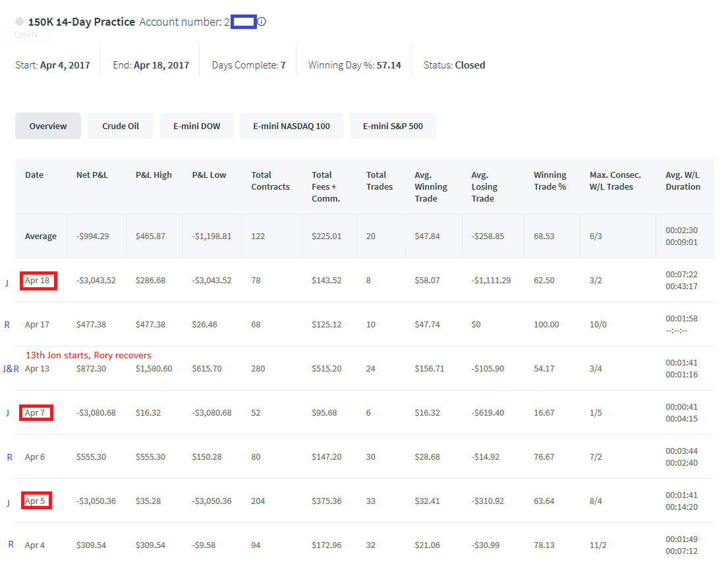Click the Date column header
The width and height of the screenshot is (728, 581).
click(x=34, y=175)
